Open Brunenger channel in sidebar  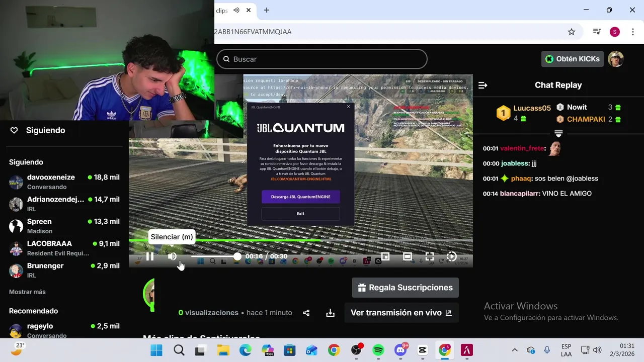(x=64, y=270)
